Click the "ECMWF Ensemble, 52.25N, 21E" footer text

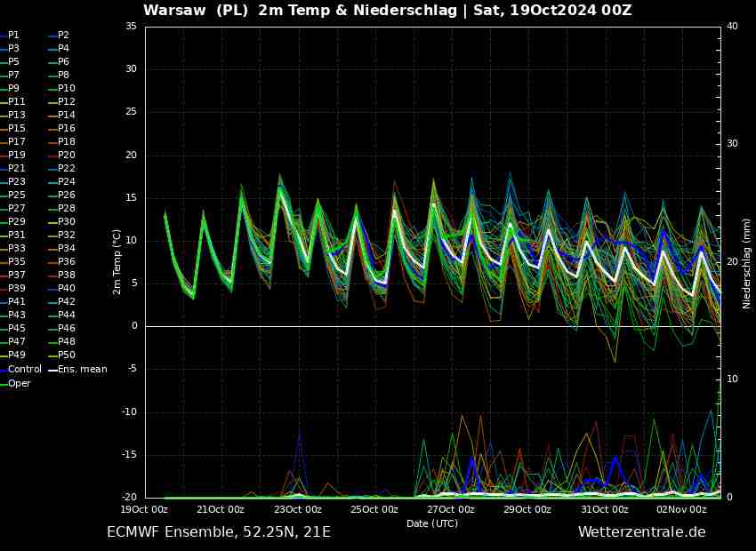(219, 532)
